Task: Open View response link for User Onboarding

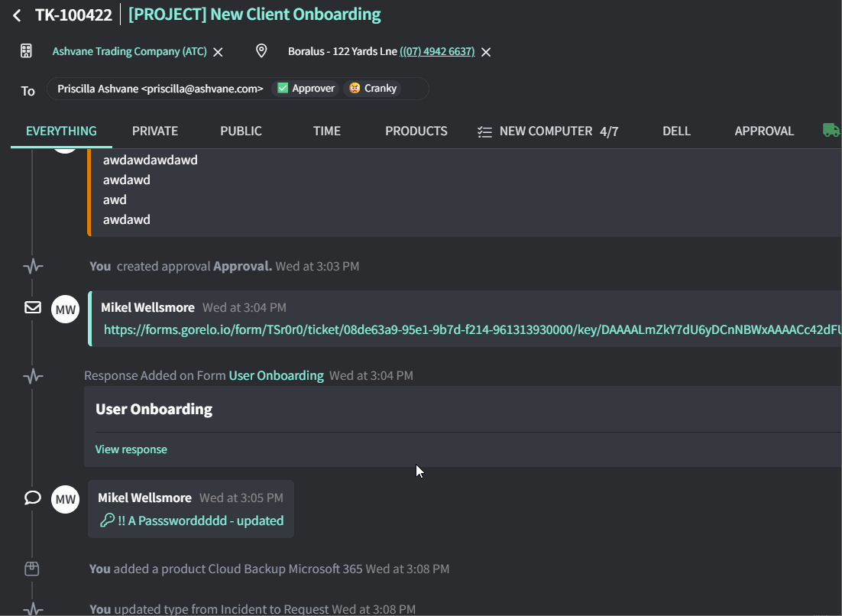Action: [131, 449]
